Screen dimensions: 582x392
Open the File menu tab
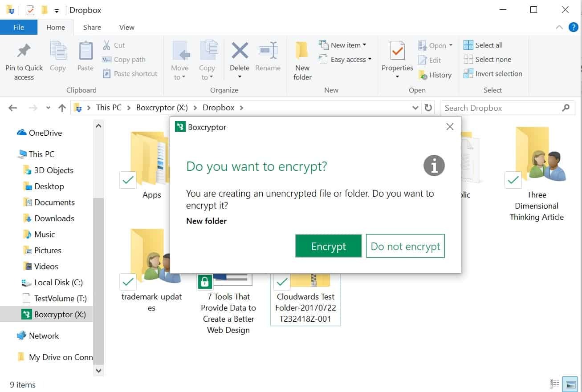[x=19, y=27]
